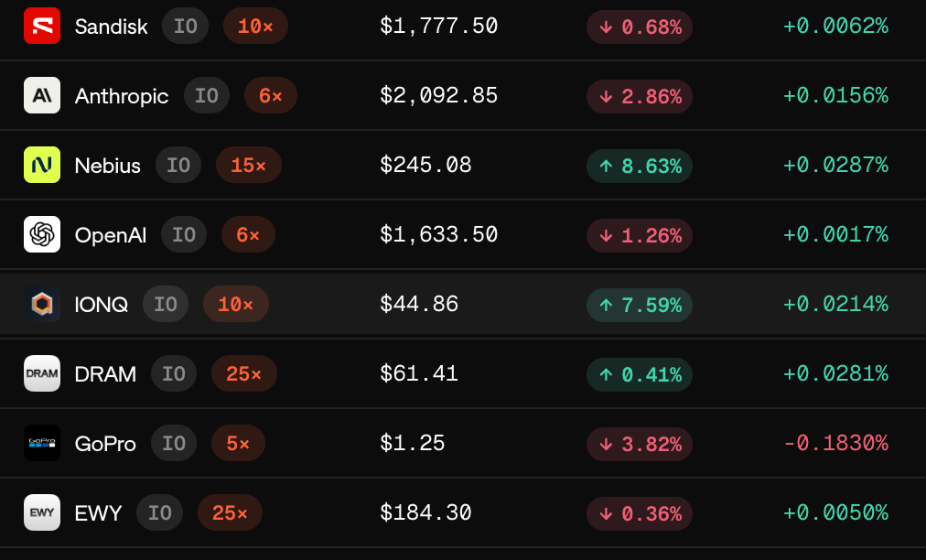This screenshot has width=926, height=560.
Task: Open the GoPro logo icon
Action: point(42,443)
